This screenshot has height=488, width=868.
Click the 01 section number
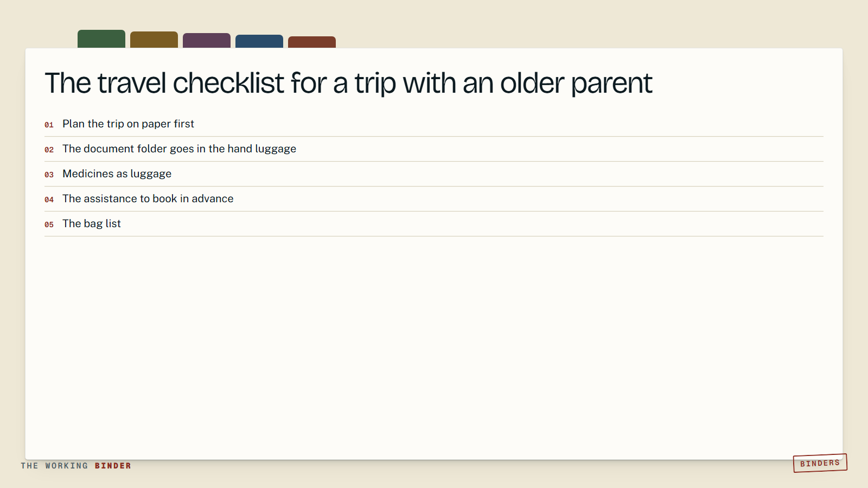(x=49, y=125)
